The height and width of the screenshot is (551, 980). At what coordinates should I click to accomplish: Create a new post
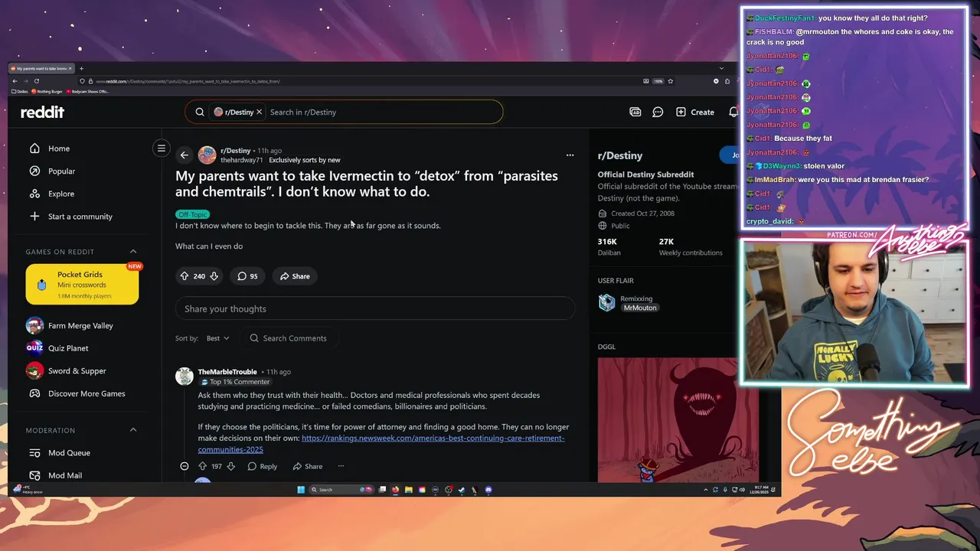[x=695, y=112]
